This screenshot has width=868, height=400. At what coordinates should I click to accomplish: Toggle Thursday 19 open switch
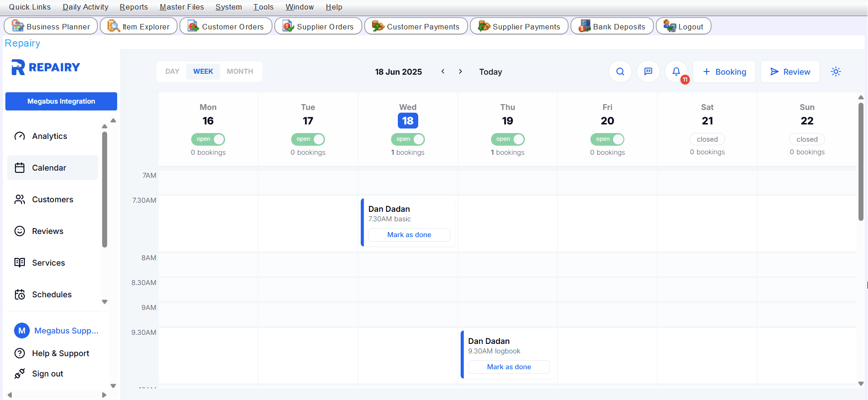[508, 139]
